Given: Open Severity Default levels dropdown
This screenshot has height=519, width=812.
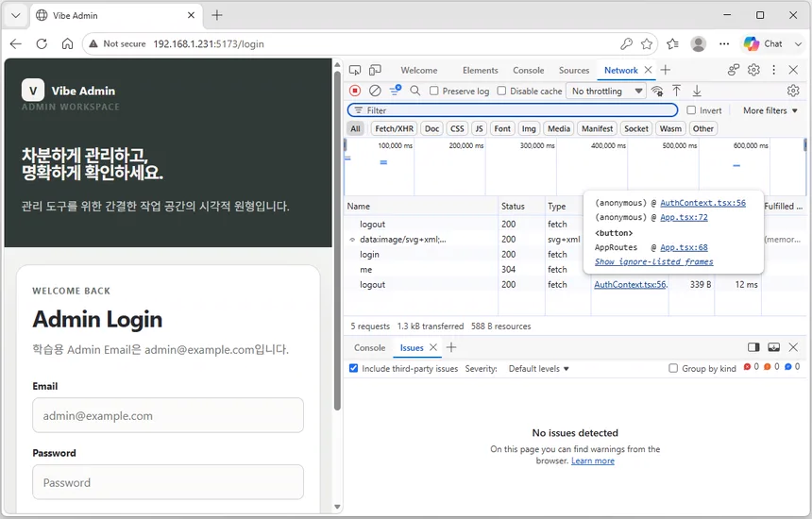Looking at the screenshot, I should [x=538, y=368].
